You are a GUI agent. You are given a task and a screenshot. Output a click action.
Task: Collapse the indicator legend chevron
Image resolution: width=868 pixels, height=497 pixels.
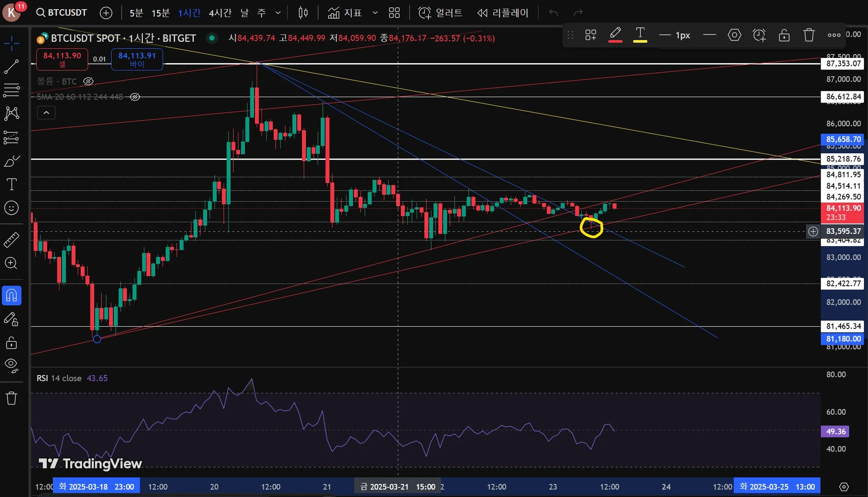[46, 113]
